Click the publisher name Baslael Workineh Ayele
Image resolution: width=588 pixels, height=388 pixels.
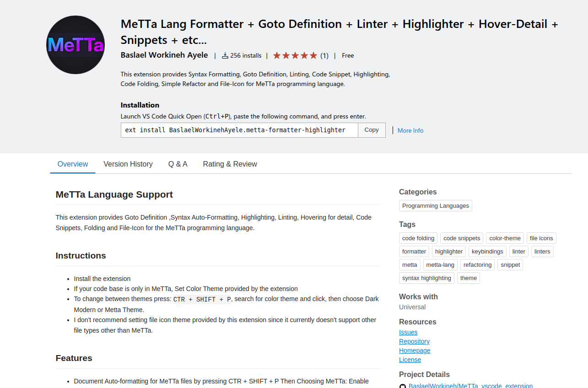(x=164, y=55)
